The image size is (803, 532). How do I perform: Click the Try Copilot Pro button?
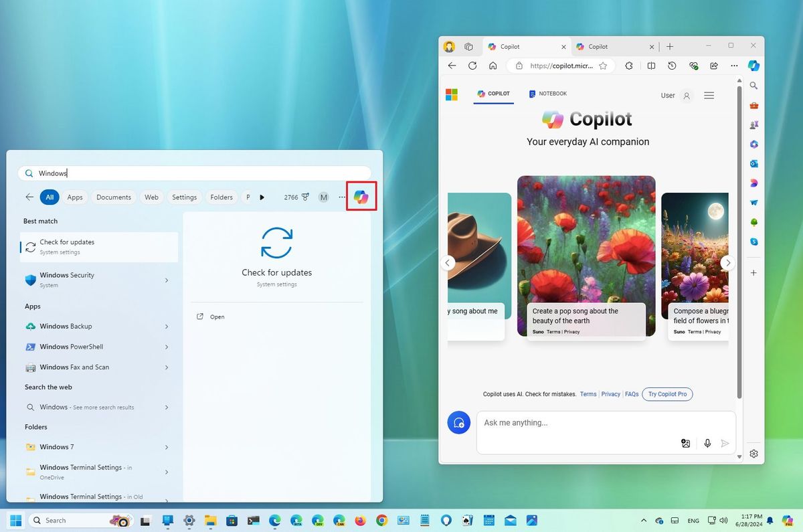click(x=666, y=394)
